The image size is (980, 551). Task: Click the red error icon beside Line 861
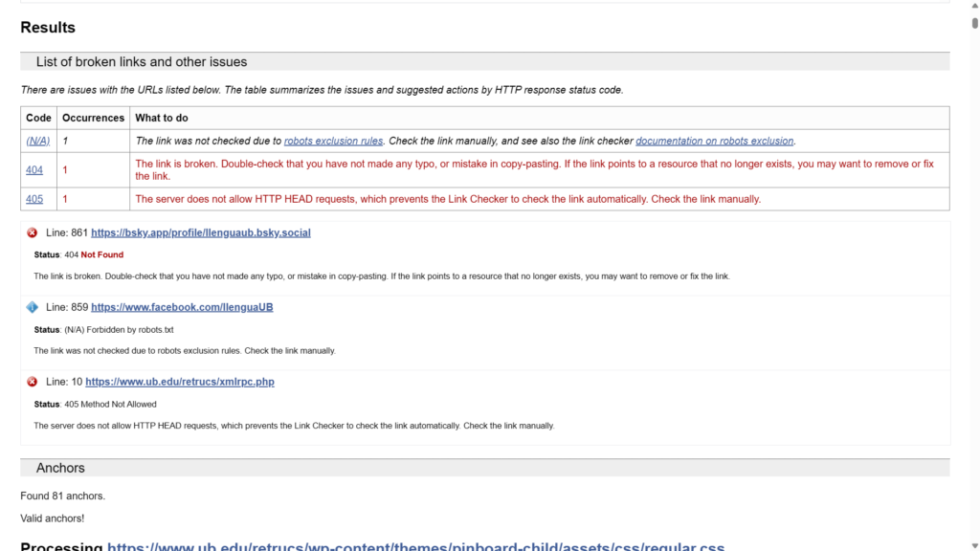[33, 232]
